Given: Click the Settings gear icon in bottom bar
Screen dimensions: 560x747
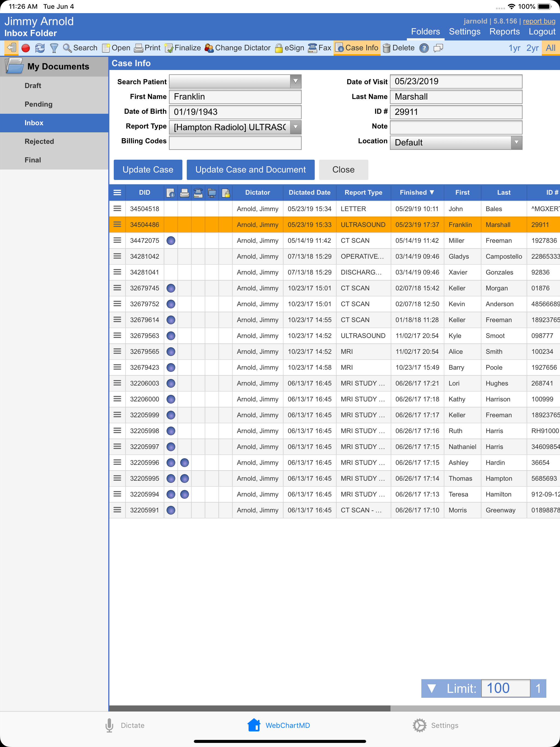Looking at the screenshot, I should 419,725.
